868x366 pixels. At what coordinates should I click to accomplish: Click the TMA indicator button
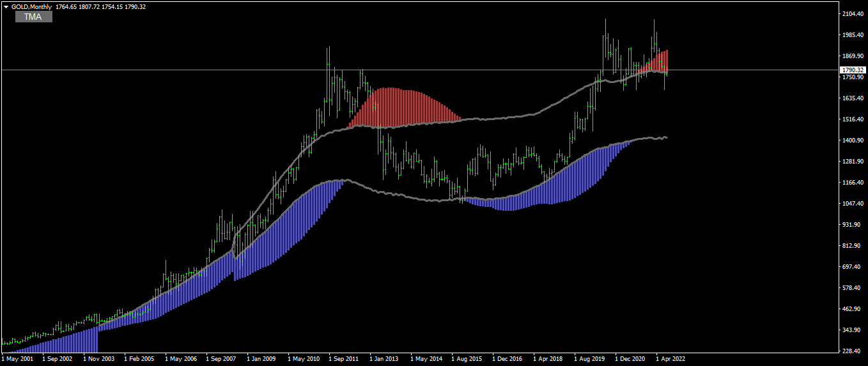33,17
